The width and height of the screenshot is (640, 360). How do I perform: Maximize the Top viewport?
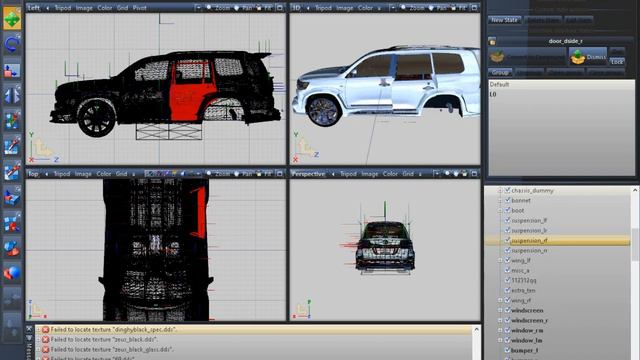pyautogui.click(x=280, y=174)
